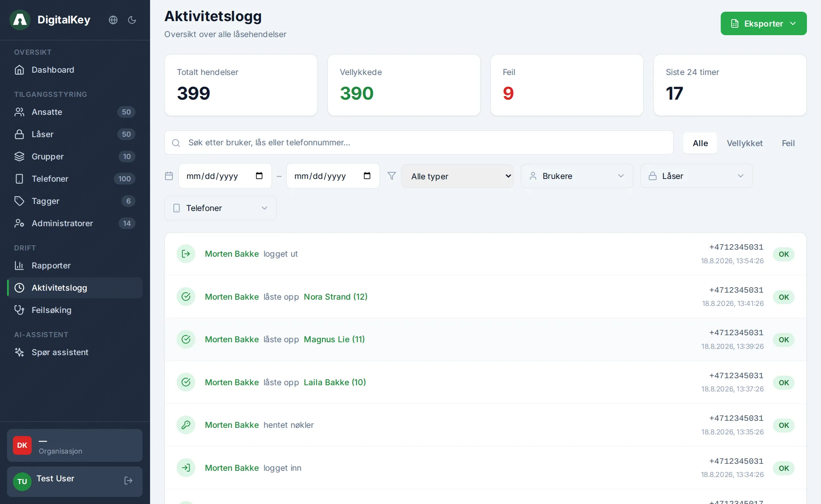Click the Totalt hendelser 399 card

coord(241,85)
